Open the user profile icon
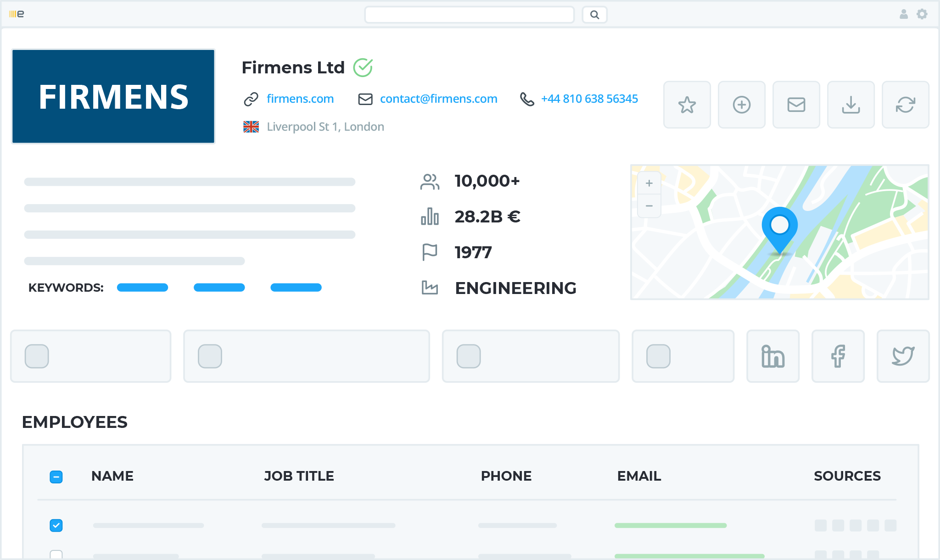 coord(903,14)
